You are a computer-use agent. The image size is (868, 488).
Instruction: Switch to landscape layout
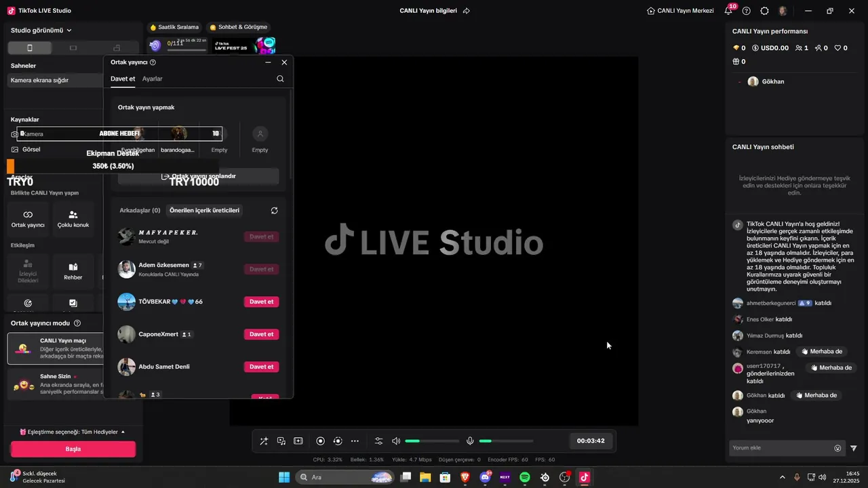point(73,48)
